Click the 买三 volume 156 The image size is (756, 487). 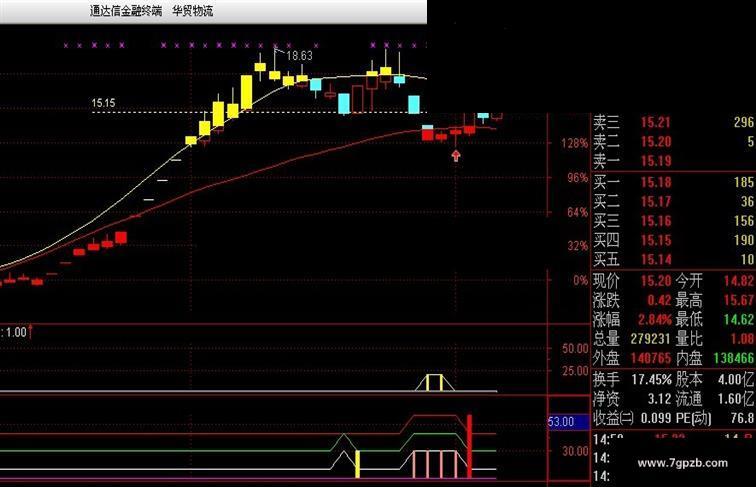[743, 221]
